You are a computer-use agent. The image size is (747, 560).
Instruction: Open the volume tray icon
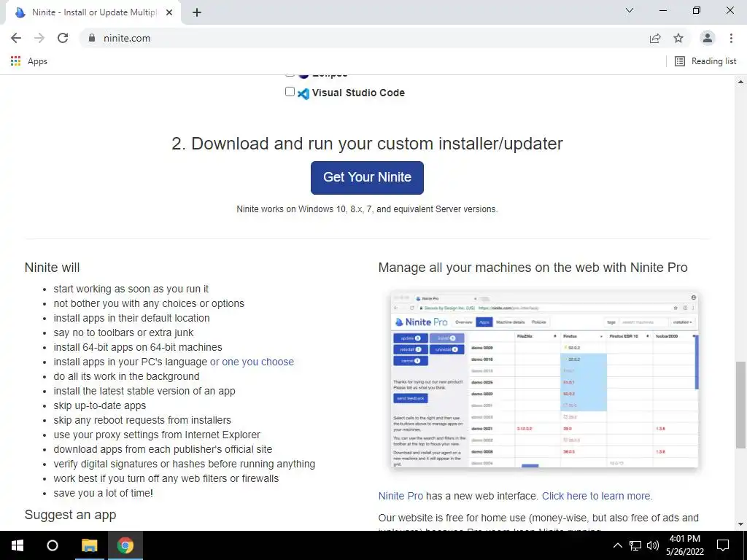(653, 545)
